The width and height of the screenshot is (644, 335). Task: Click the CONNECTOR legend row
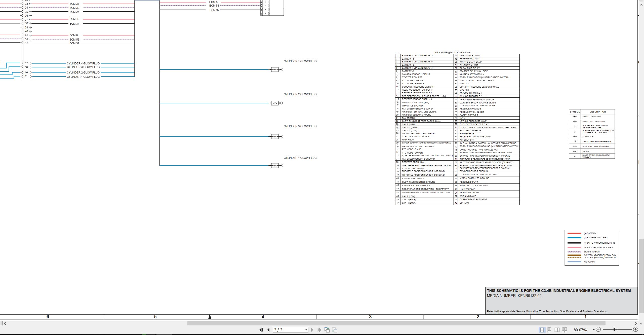point(592,136)
